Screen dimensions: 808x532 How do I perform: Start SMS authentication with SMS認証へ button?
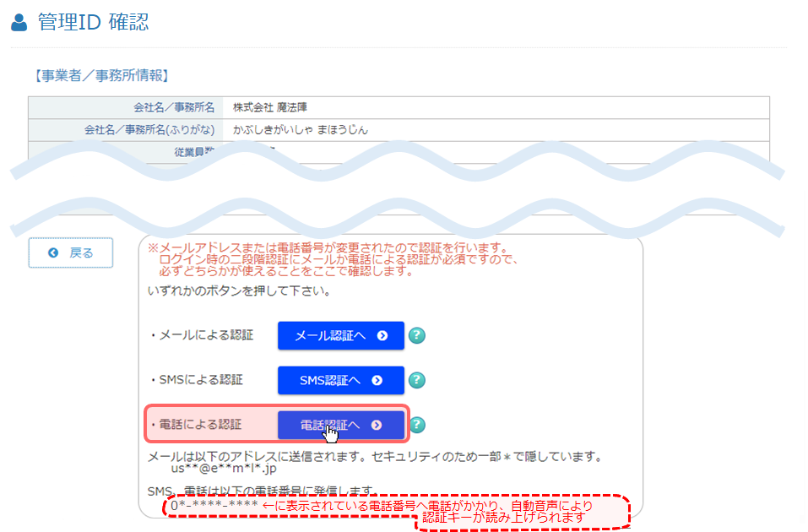click(340, 381)
